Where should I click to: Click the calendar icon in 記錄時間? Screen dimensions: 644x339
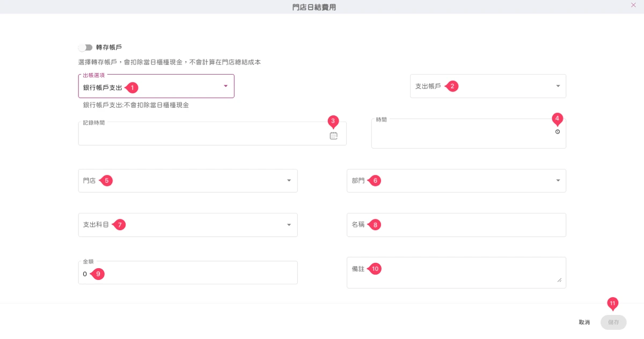pyautogui.click(x=333, y=136)
